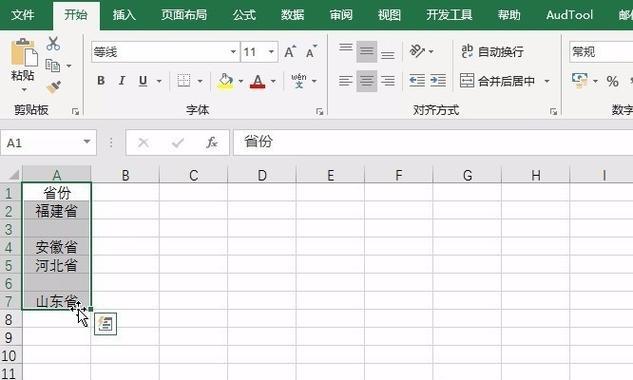Click 合并后居中 merge and center

coord(497,81)
